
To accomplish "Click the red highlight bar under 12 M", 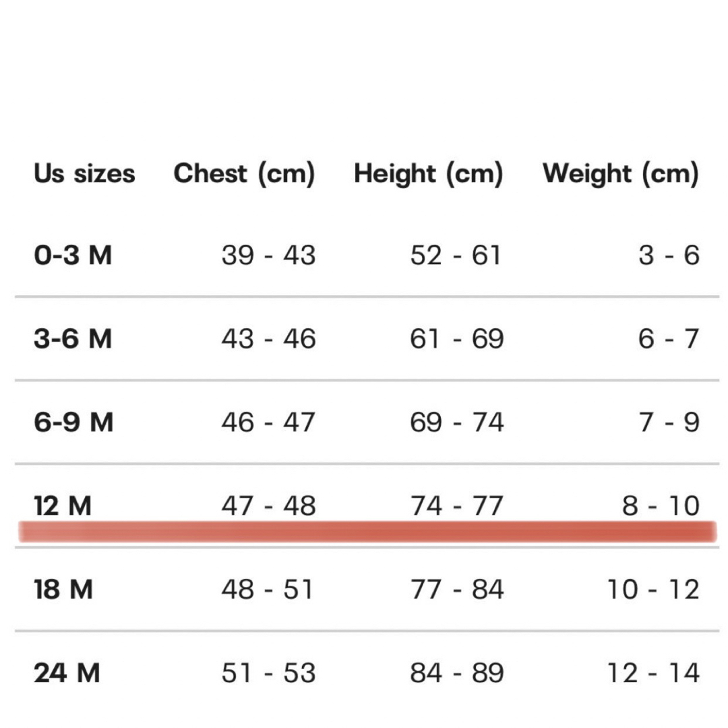I will [x=367, y=532].
